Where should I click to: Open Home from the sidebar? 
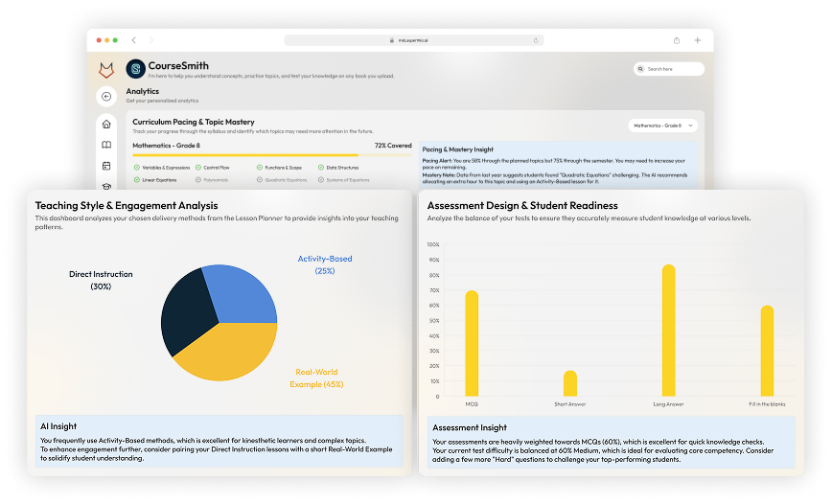point(106,124)
